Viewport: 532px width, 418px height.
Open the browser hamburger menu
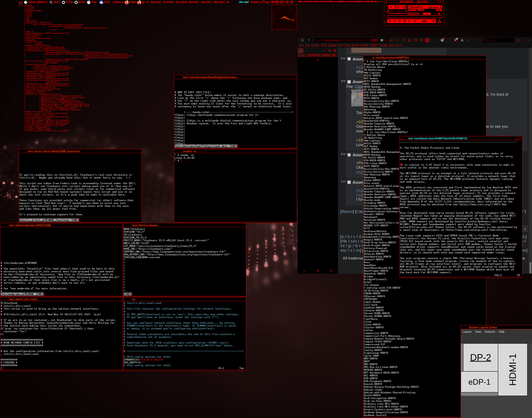[x=528, y=40]
